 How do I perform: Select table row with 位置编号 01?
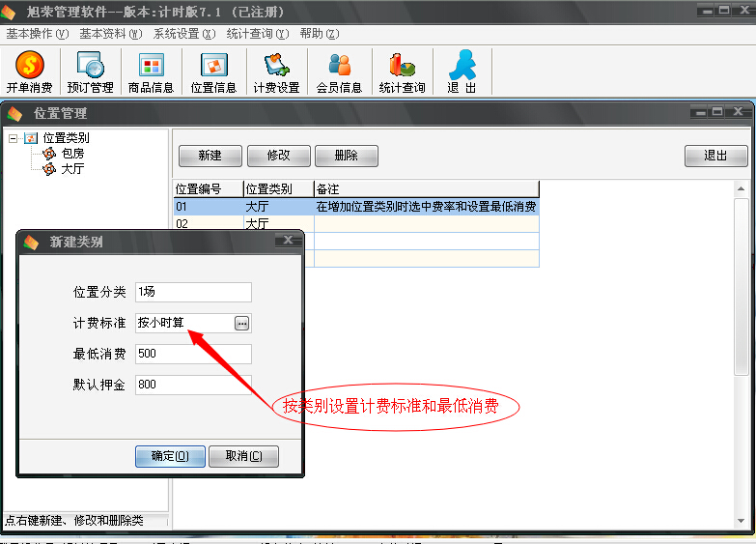356,207
